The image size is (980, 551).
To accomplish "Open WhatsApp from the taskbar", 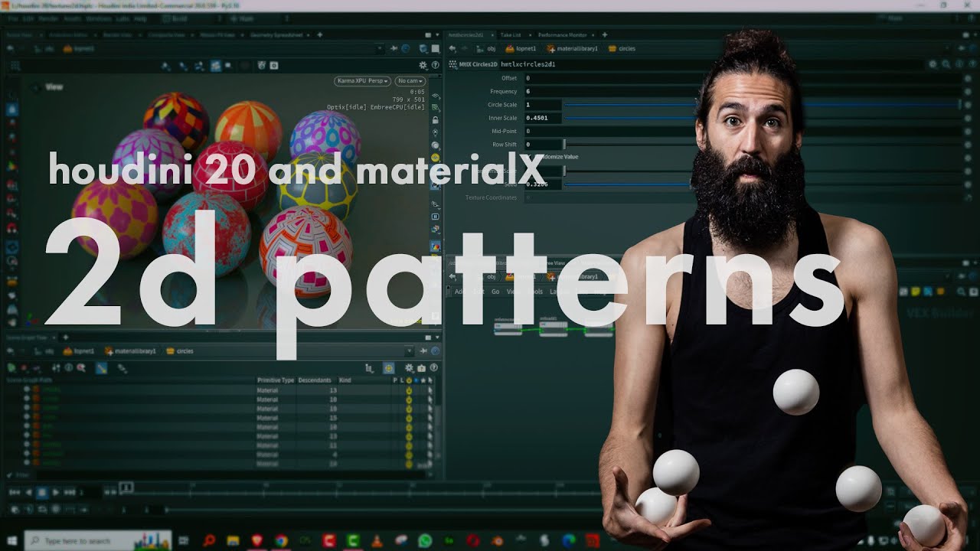I will (425, 540).
